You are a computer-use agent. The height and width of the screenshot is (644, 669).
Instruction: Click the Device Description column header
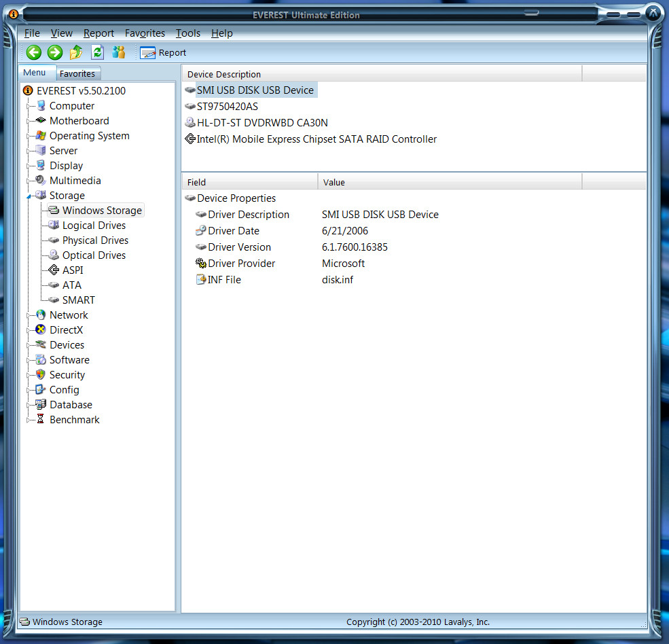(382, 74)
